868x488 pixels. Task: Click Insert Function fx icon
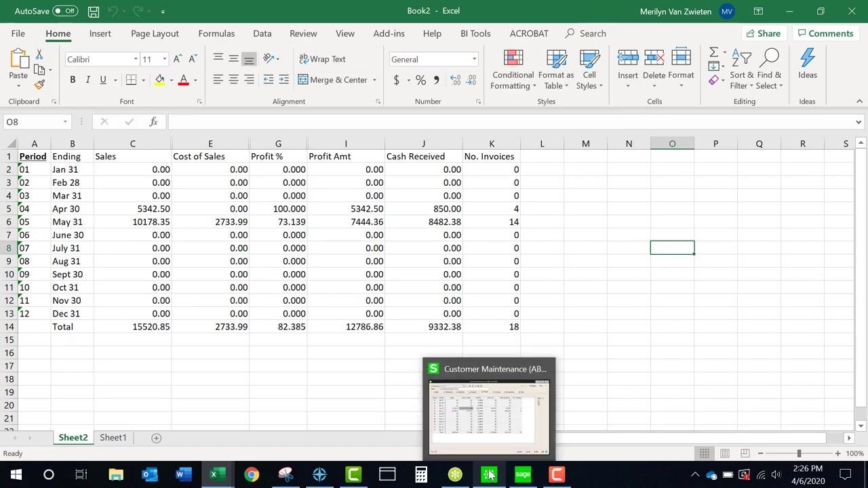coord(154,122)
